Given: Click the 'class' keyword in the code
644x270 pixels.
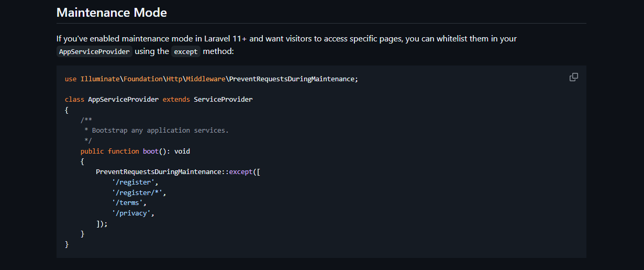Looking at the screenshot, I should pos(74,99).
